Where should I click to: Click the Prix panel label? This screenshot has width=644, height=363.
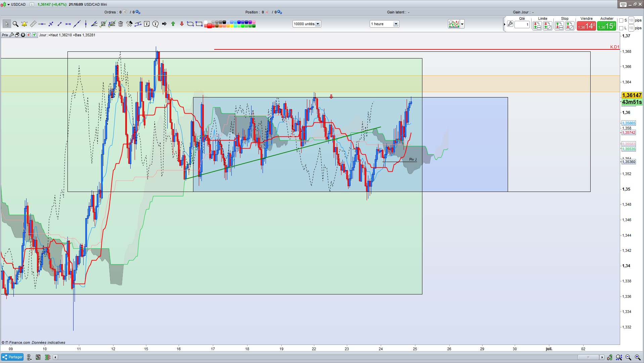(x=5, y=35)
